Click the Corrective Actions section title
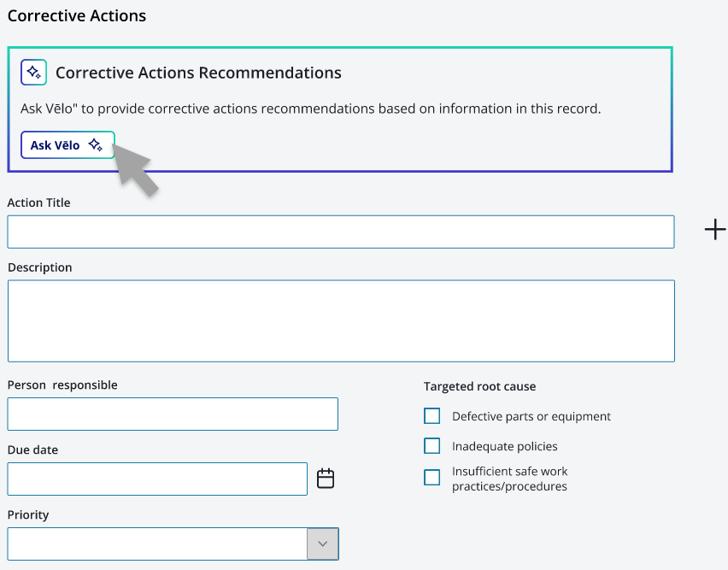Screen dimensions: 728x570 point(77,15)
